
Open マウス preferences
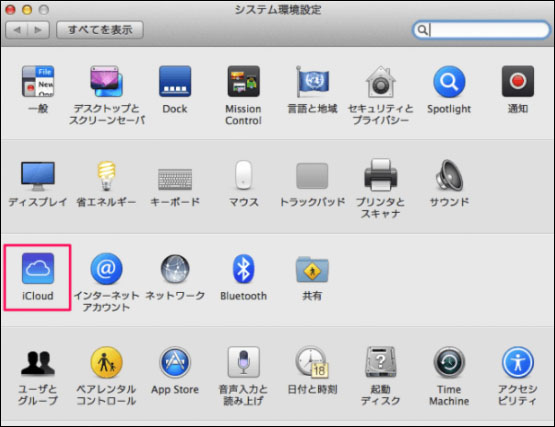click(x=244, y=175)
